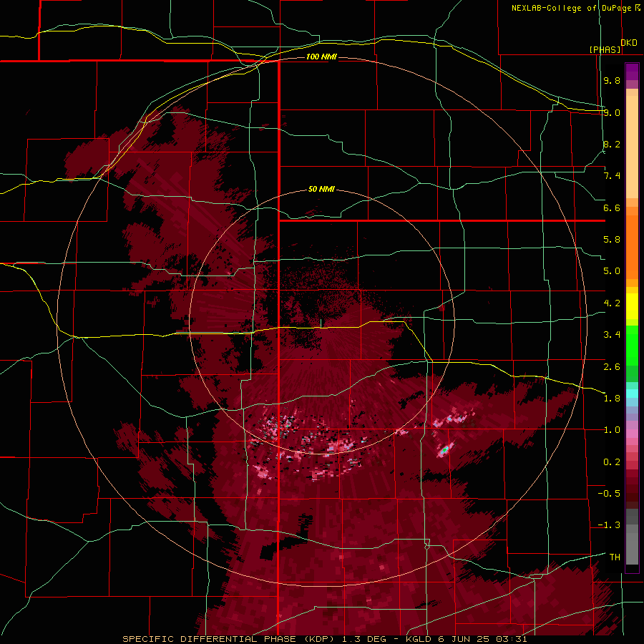Click the 4.2 scale label
The height and width of the screenshot is (644, 644).
click(612, 303)
